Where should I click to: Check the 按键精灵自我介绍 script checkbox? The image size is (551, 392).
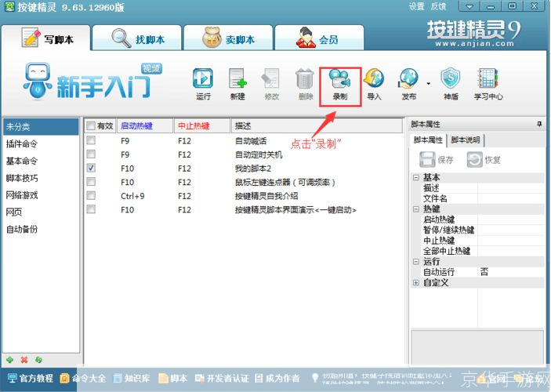pyautogui.click(x=91, y=195)
